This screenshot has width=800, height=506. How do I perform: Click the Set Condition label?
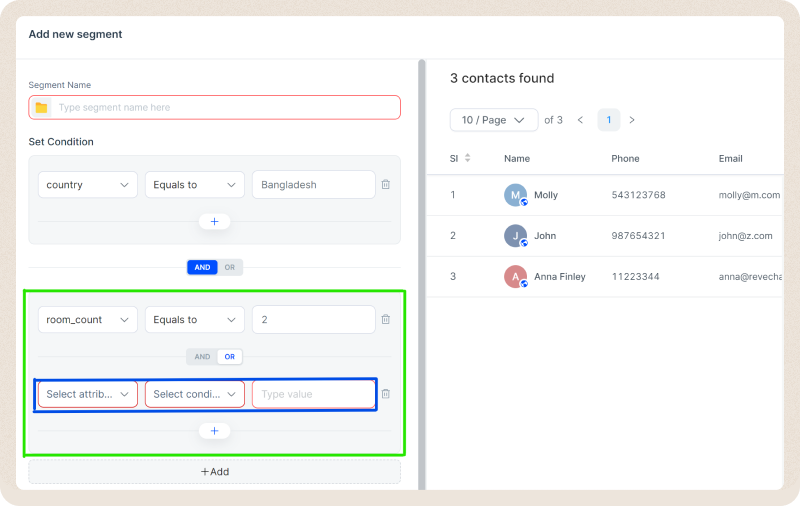(61, 142)
